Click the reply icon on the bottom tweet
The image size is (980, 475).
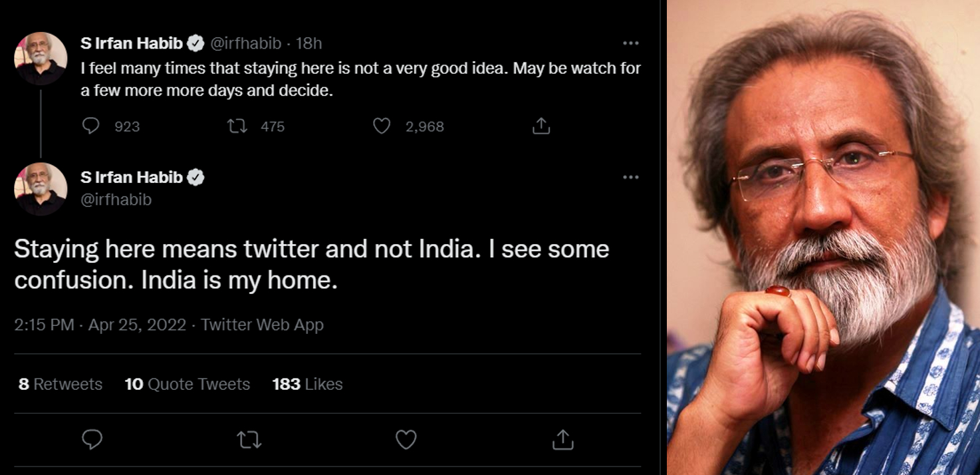(x=93, y=439)
